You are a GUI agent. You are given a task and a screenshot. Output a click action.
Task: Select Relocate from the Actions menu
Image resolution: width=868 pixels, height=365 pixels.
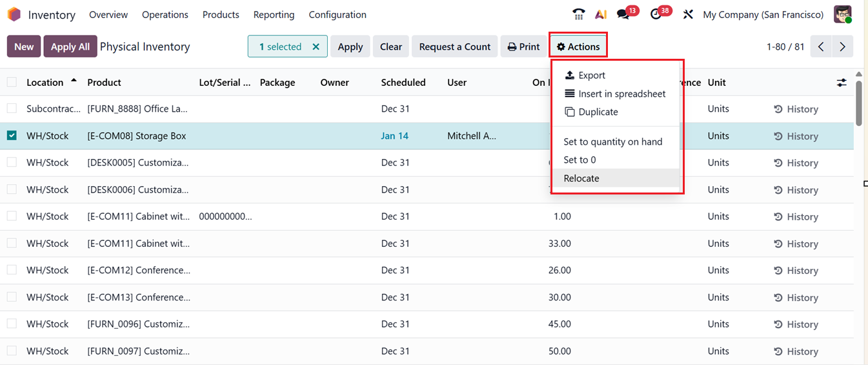[581, 178]
